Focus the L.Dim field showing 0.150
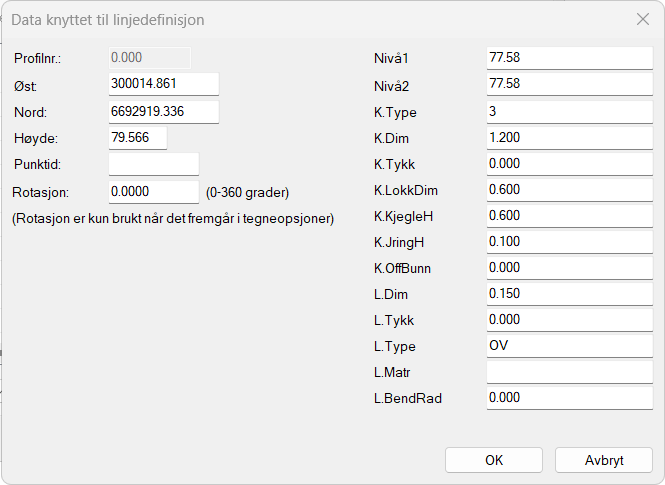Screen dimensions: 665x485 pos(569,293)
